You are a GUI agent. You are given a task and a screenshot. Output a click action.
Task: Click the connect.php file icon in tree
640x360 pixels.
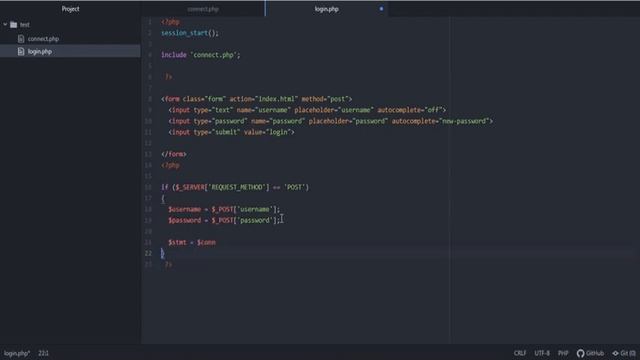pyautogui.click(x=21, y=39)
